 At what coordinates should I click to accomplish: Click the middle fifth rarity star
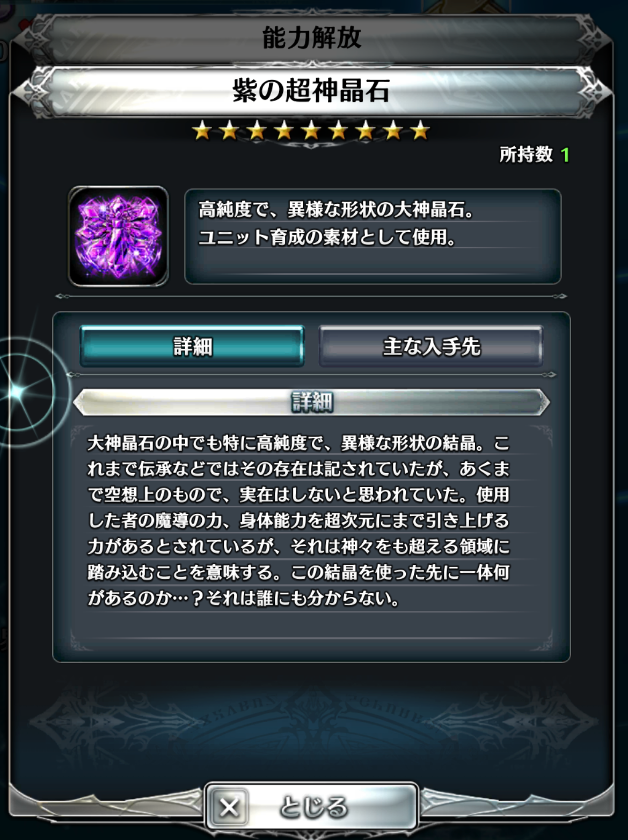(x=311, y=130)
